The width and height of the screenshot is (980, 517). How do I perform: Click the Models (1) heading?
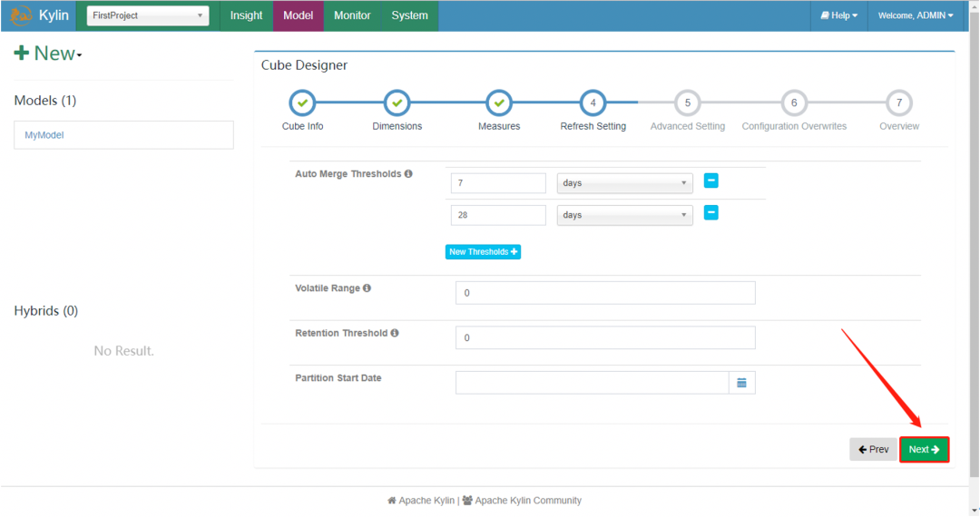point(45,101)
